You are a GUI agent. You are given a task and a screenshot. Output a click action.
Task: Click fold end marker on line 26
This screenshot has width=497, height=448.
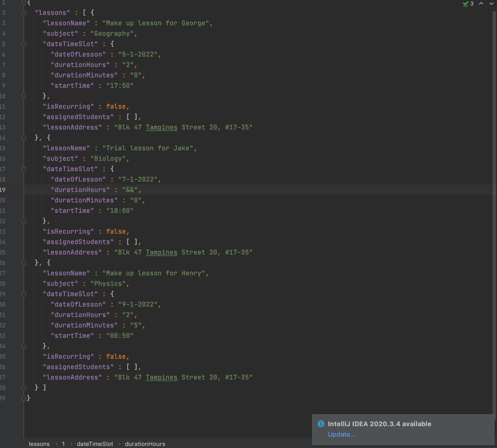(x=24, y=262)
